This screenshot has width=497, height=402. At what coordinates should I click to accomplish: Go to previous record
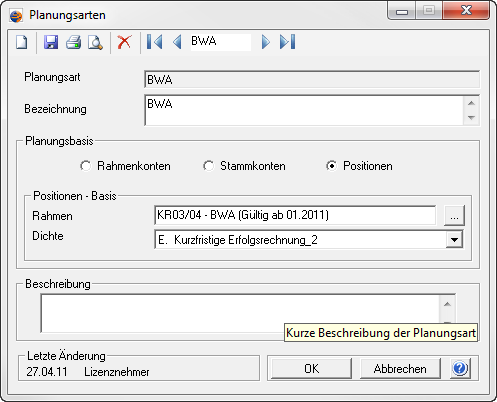177,42
